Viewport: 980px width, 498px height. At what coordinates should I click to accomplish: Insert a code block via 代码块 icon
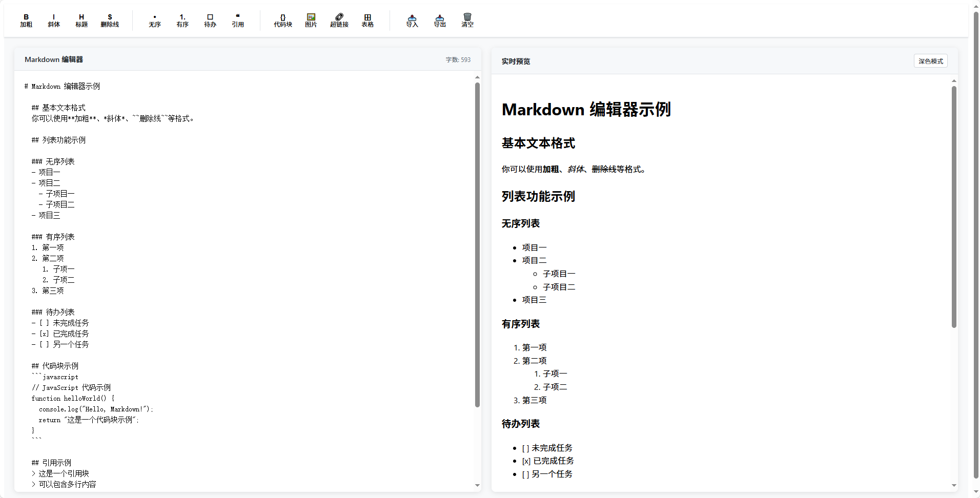[x=282, y=20]
